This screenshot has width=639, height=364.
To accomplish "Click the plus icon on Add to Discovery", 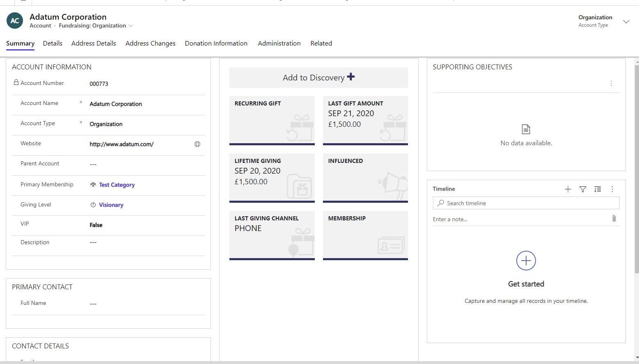I will (x=351, y=77).
